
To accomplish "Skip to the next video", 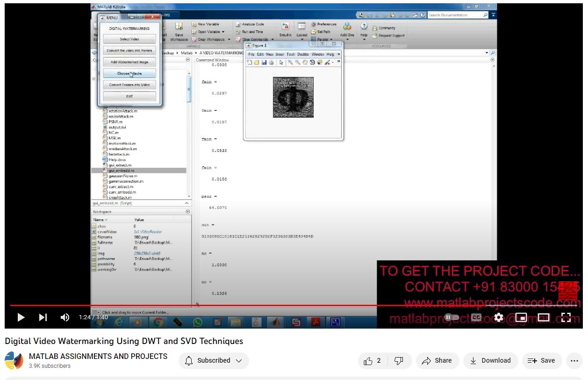I will (43, 317).
